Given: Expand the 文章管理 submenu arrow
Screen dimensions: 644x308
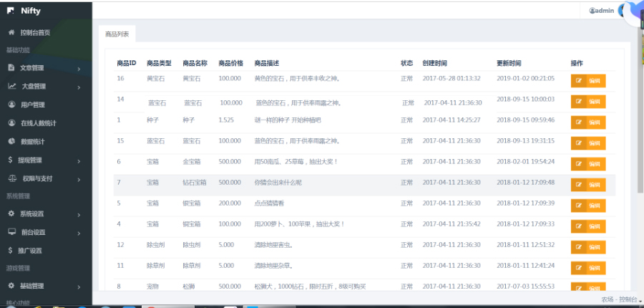Looking at the screenshot, I should click(79, 69).
